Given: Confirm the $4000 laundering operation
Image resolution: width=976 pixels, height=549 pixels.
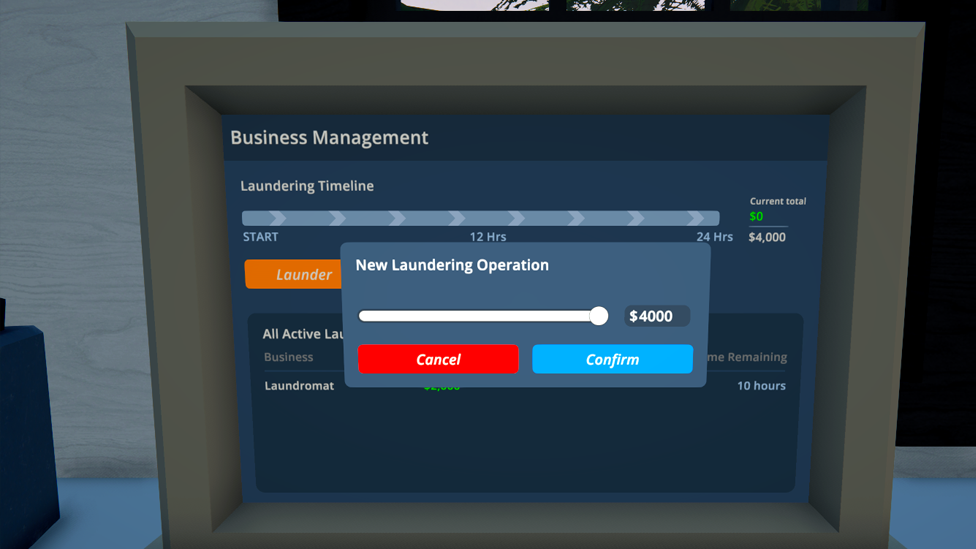Looking at the screenshot, I should tap(612, 359).
